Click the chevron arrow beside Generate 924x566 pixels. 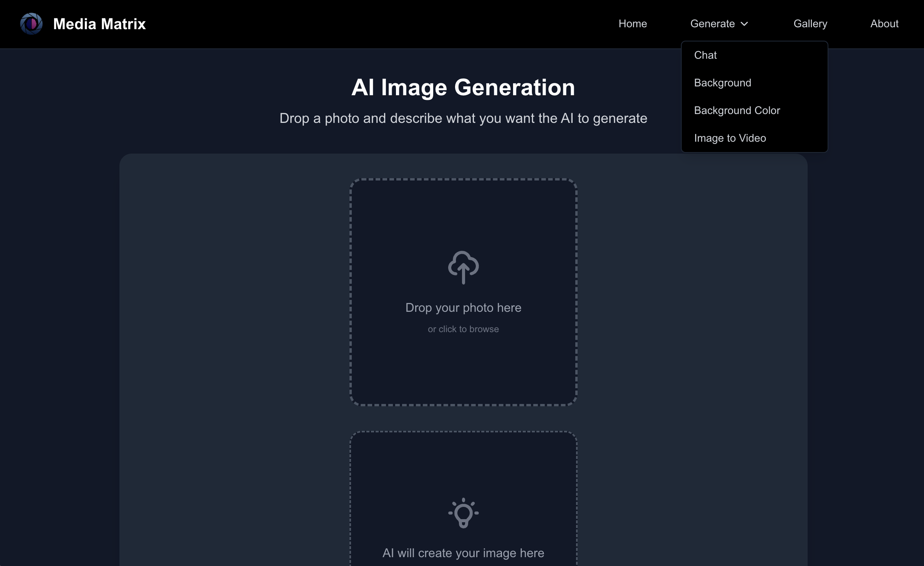click(x=744, y=24)
